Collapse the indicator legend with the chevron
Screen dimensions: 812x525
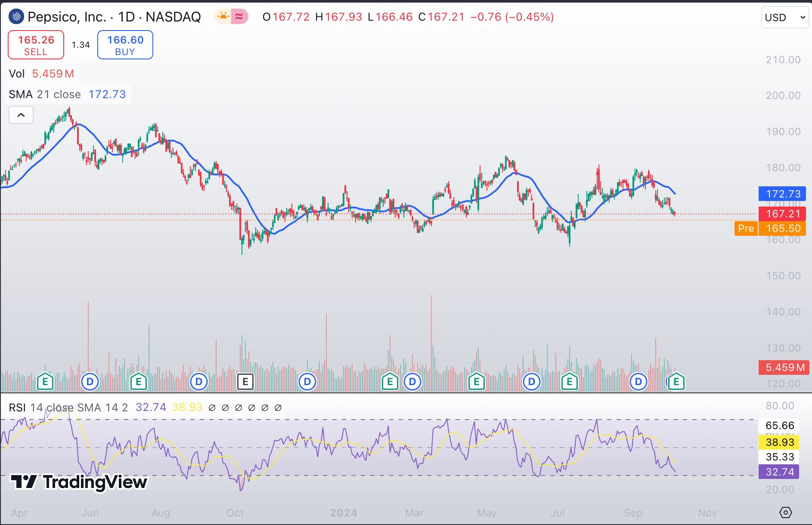point(21,115)
